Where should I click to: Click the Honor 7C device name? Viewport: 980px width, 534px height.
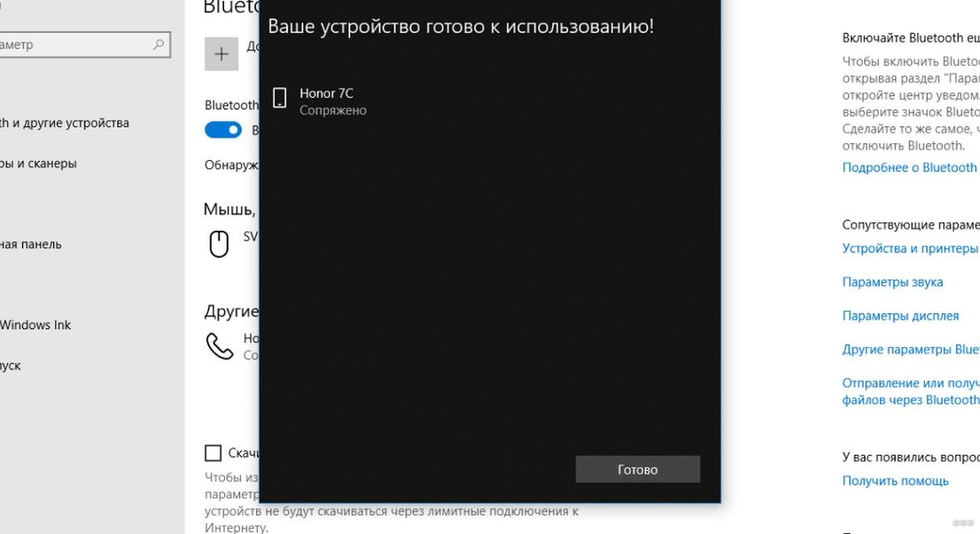click(x=327, y=93)
